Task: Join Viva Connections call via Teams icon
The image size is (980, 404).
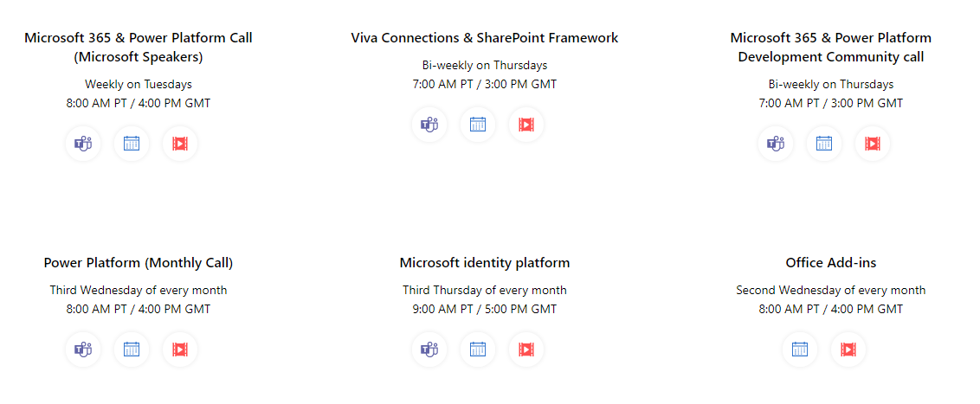Action: coord(429,125)
